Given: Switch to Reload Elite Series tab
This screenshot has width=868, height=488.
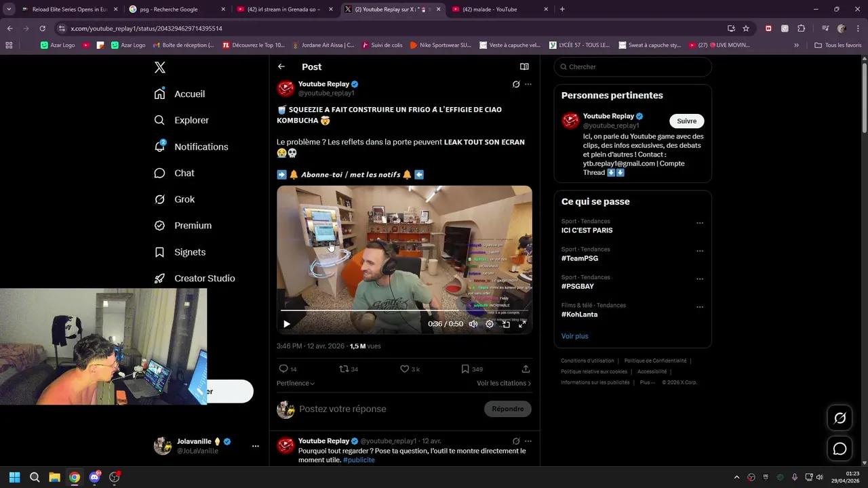Looking at the screenshot, I should [68, 9].
